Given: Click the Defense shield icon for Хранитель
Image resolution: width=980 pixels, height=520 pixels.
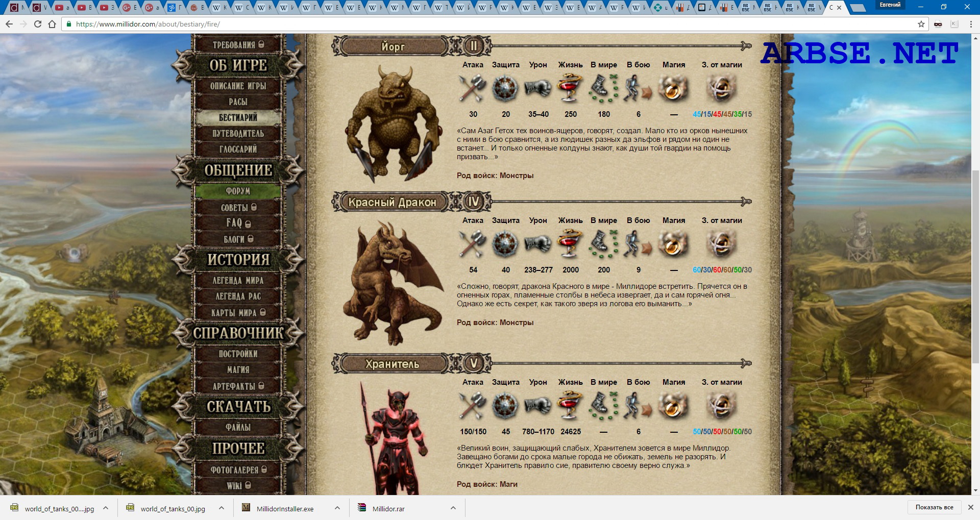Looking at the screenshot, I should pos(505,406).
